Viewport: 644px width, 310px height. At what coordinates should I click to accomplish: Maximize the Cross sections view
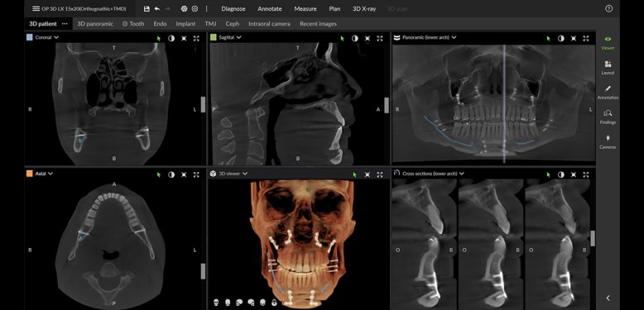586,174
